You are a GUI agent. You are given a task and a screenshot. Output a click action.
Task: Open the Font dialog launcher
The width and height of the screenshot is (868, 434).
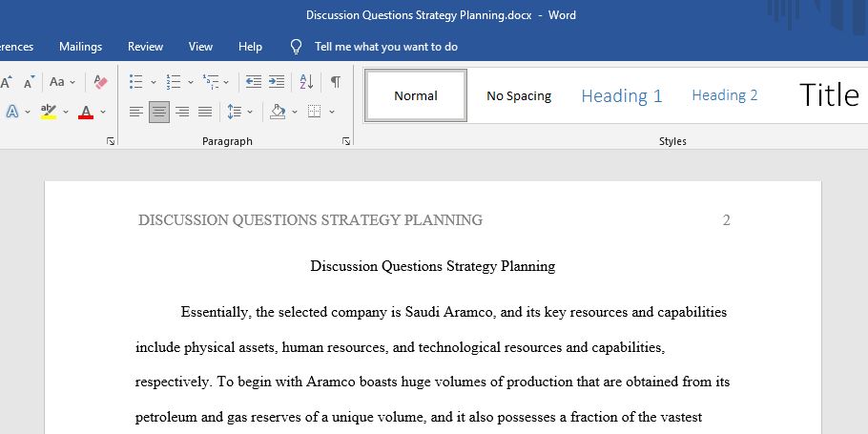coord(111,142)
